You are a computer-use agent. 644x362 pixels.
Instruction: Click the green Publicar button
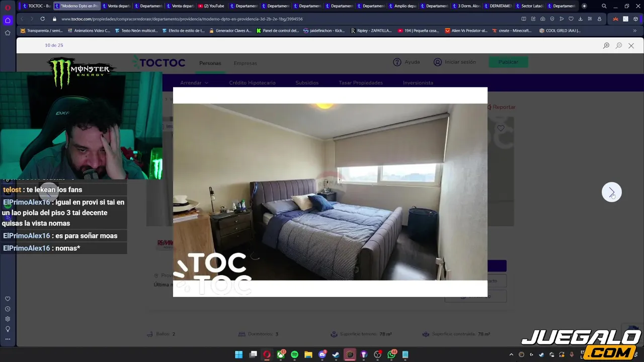[x=508, y=62]
